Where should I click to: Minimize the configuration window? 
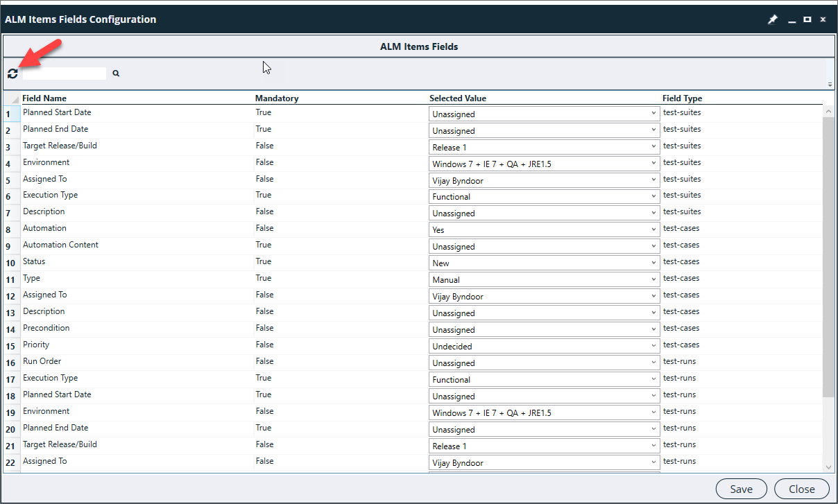tap(792, 20)
